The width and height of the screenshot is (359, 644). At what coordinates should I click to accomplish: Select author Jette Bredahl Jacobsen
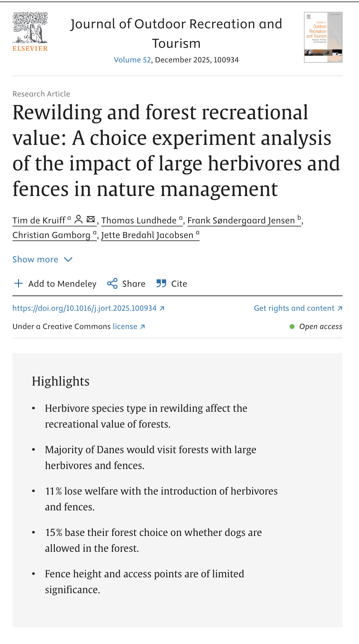[x=150, y=235]
